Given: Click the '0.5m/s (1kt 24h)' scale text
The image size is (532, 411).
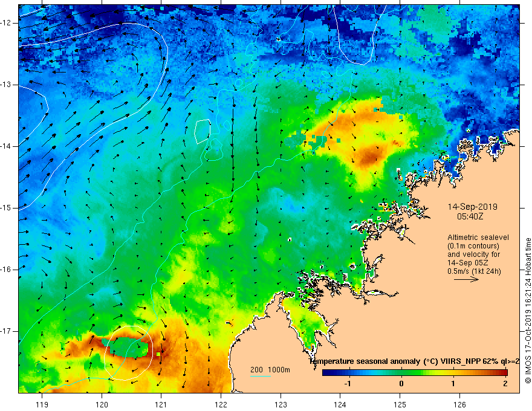Looking at the screenshot, I should tap(474, 271).
